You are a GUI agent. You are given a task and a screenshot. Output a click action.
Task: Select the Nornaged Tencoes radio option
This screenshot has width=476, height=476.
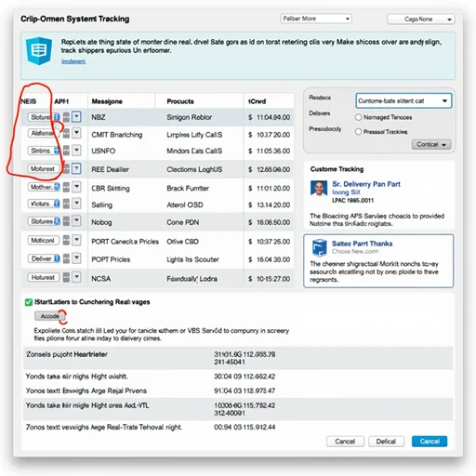(358, 117)
